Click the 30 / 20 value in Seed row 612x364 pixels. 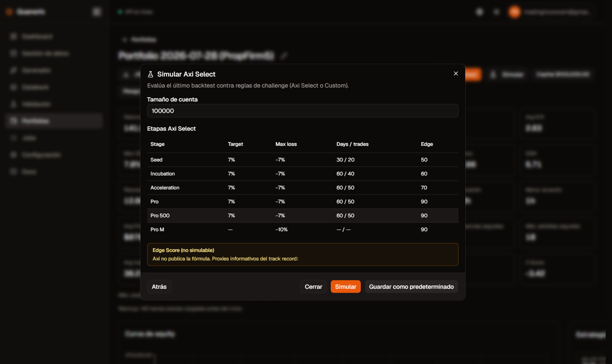(346, 160)
